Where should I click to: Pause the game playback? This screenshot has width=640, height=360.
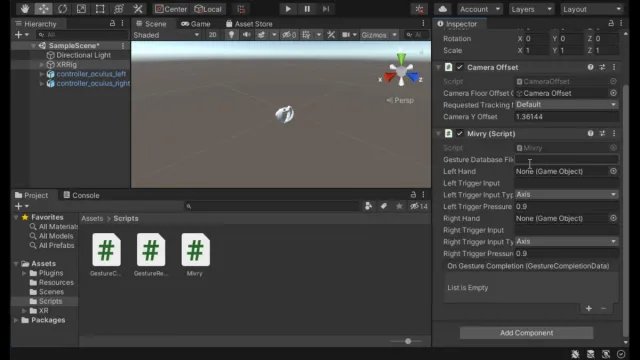[307, 9]
